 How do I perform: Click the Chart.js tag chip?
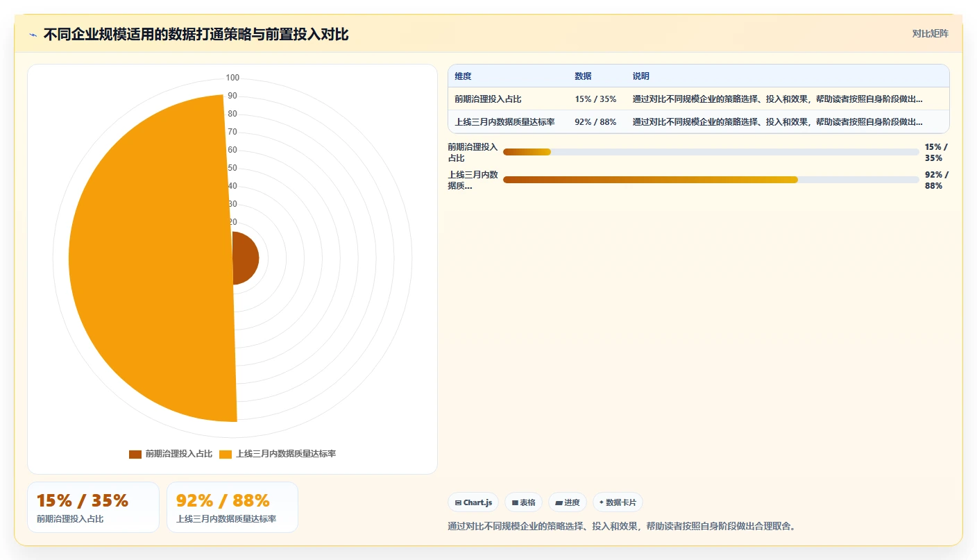pos(473,502)
